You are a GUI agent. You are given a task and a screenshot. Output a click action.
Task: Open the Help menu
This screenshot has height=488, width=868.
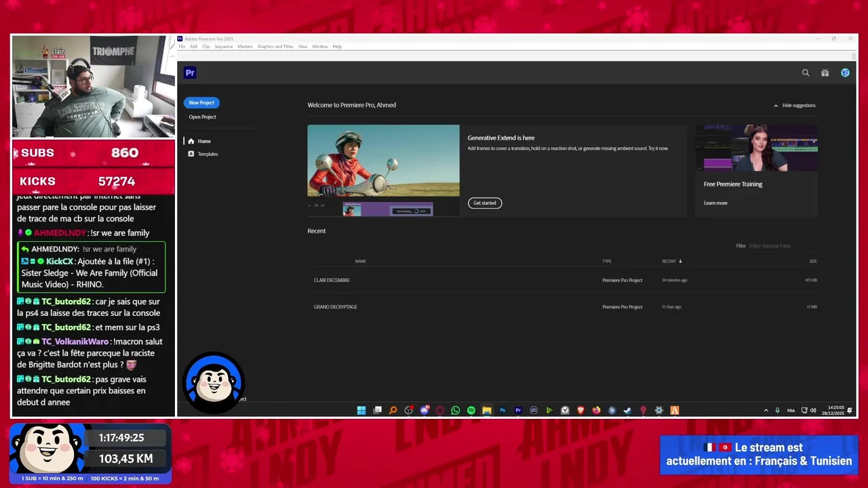pyautogui.click(x=337, y=46)
